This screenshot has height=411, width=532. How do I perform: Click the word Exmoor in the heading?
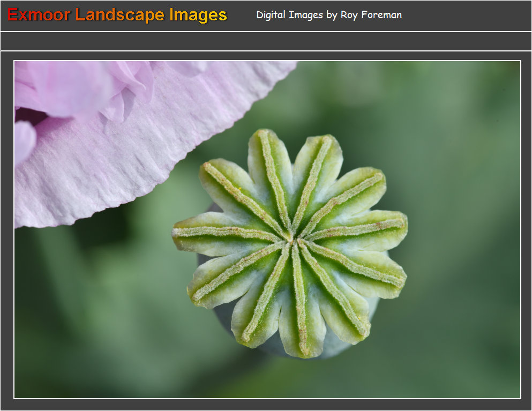tap(39, 15)
